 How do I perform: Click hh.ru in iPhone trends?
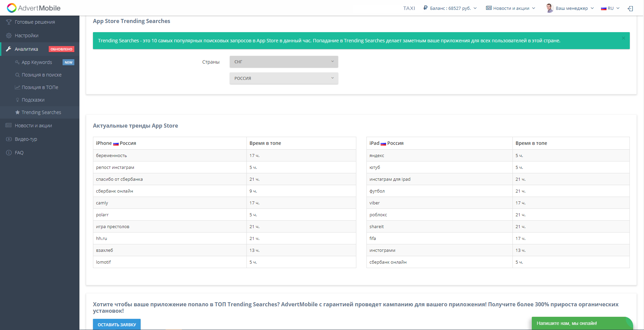click(101, 238)
